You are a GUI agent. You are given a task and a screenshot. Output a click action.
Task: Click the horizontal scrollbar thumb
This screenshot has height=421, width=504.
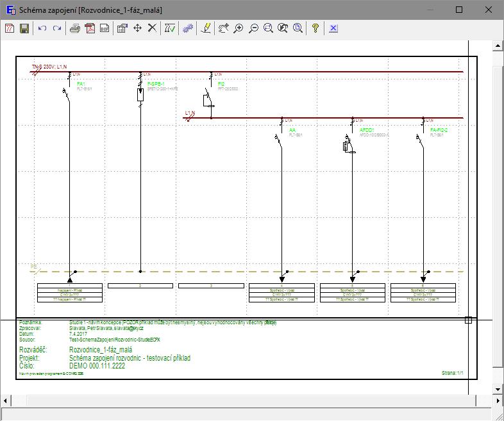click(x=251, y=400)
